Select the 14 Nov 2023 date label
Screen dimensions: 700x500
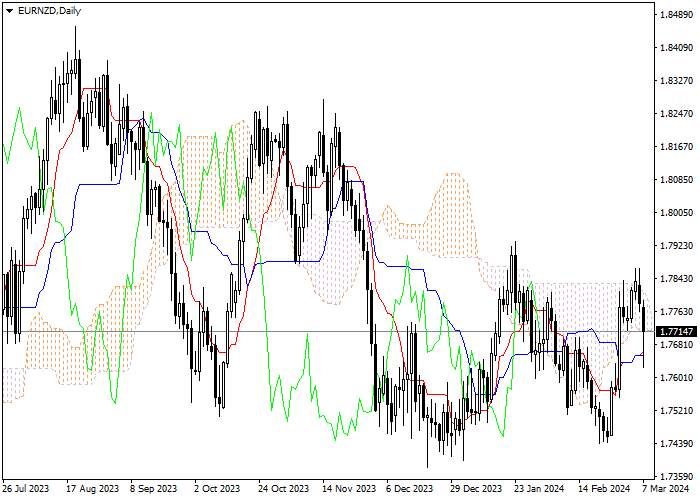point(349,488)
